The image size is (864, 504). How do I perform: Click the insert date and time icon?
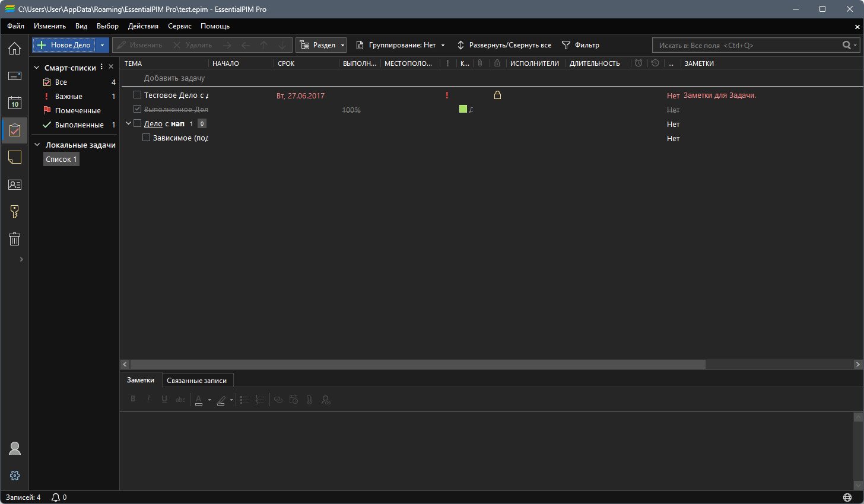pos(294,400)
